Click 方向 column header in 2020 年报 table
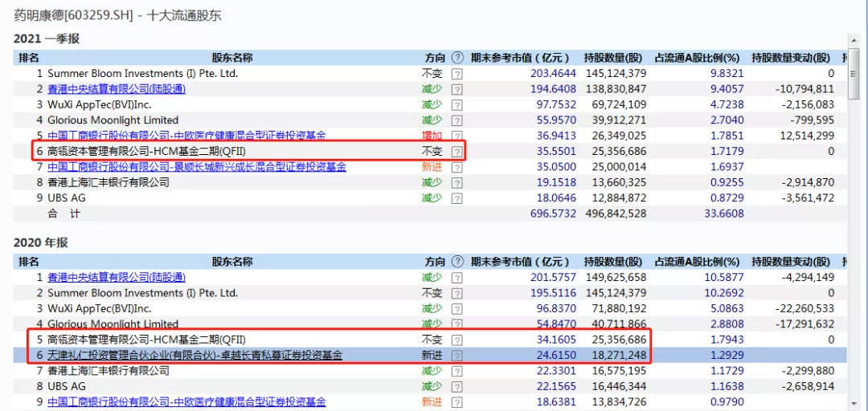Screen dimensions: 868x411 click(435, 262)
